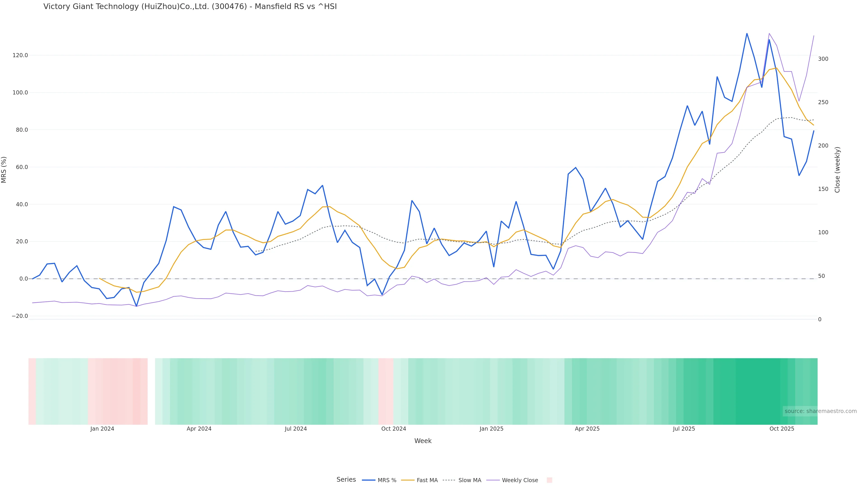The image size is (868, 488).
Task: Click the Jan 2024 x-axis tick label
Action: click(x=102, y=429)
